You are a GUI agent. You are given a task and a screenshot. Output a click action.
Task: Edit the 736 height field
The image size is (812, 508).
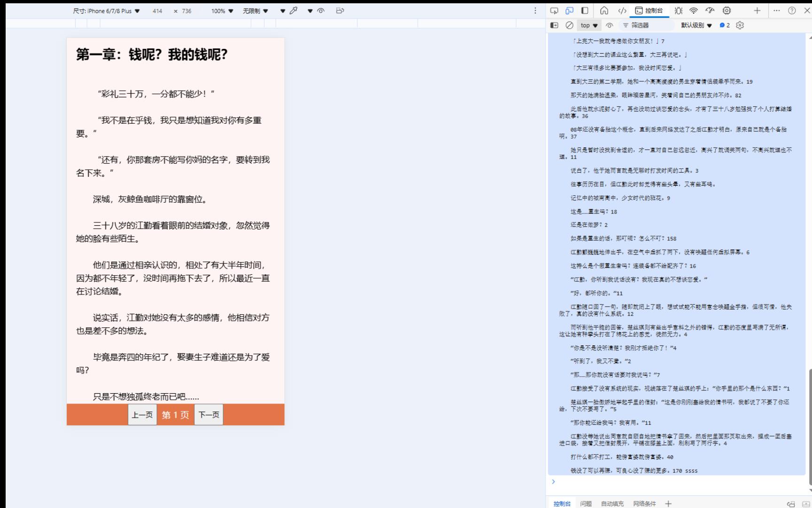(x=187, y=11)
